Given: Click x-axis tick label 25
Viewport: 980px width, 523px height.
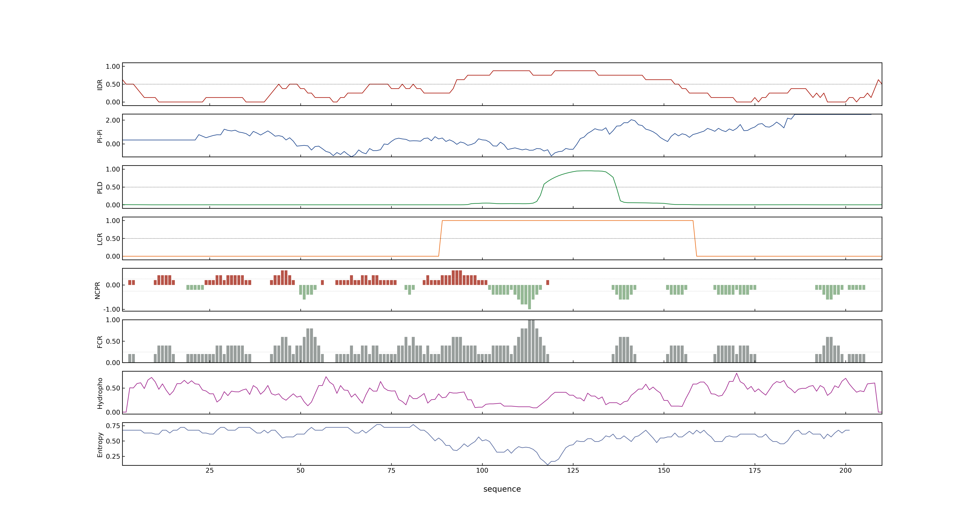Looking at the screenshot, I should 210,470.
